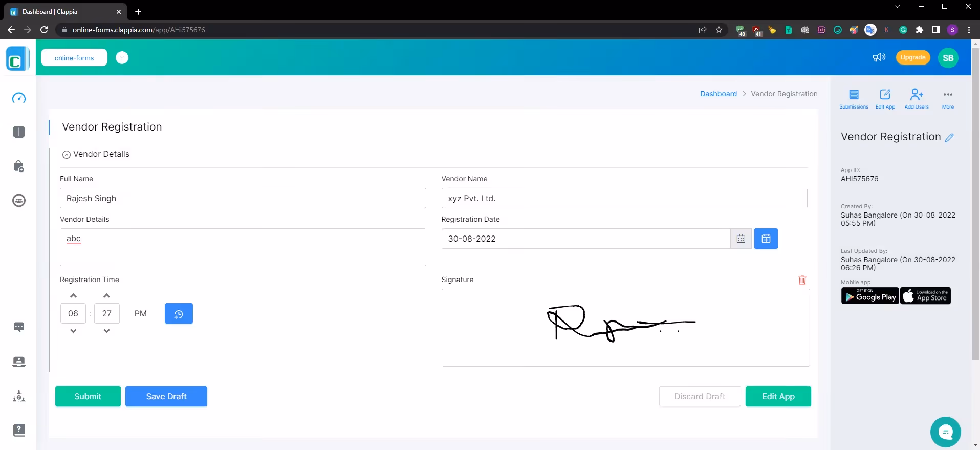Click the create new app plus icon
The image size is (980, 450).
[19, 132]
